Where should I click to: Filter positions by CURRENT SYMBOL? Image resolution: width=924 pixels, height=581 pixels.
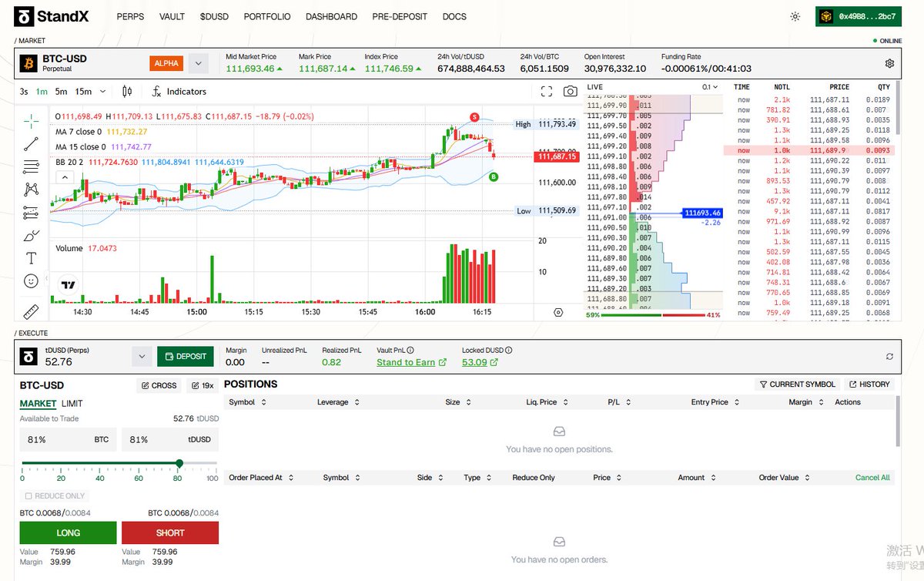tap(797, 385)
